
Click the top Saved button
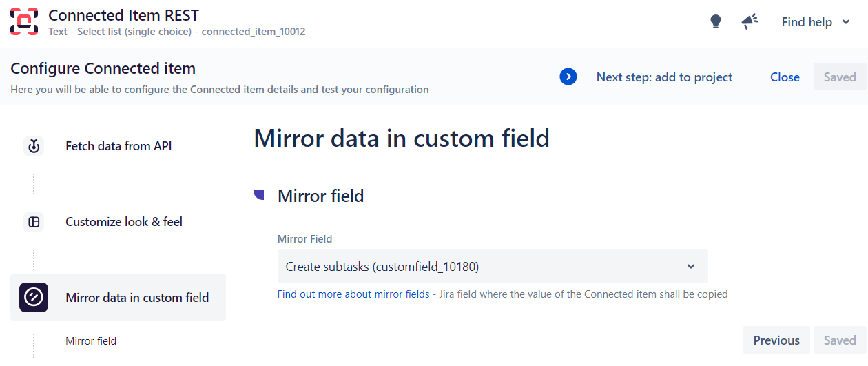pyautogui.click(x=839, y=77)
